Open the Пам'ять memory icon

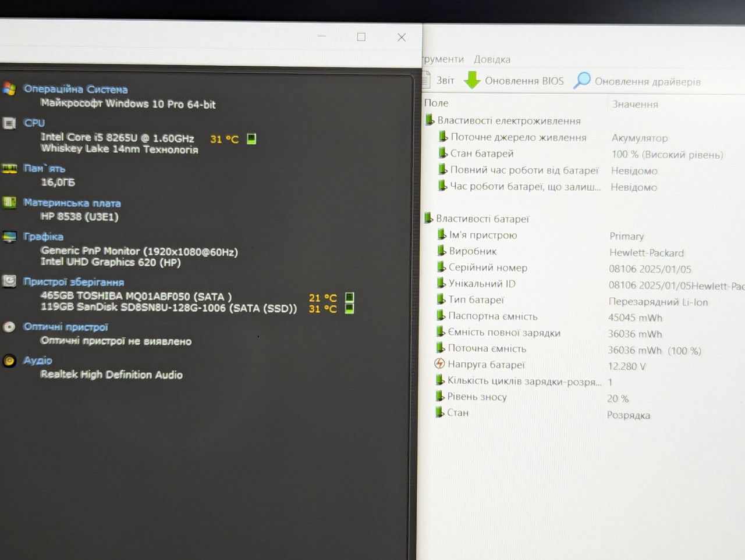tap(9, 169)
